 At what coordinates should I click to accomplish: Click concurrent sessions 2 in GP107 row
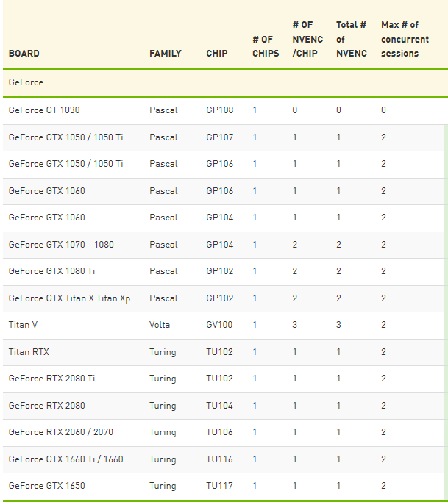(383, 137)
